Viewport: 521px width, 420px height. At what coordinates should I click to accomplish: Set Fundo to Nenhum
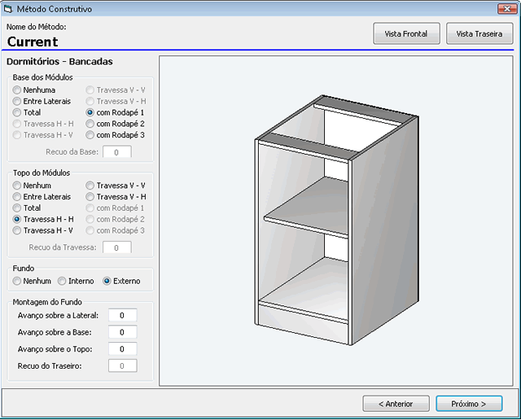(17, 281)
